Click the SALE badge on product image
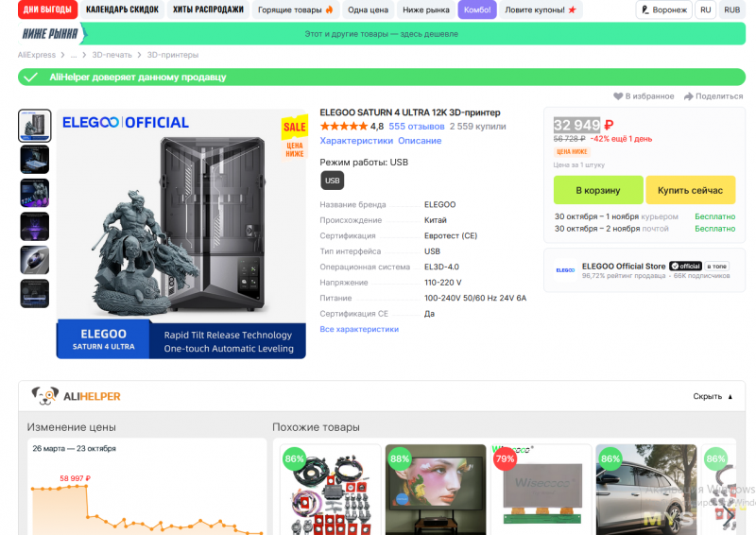The width and height of the screenshot is (756, 535). 294,127
